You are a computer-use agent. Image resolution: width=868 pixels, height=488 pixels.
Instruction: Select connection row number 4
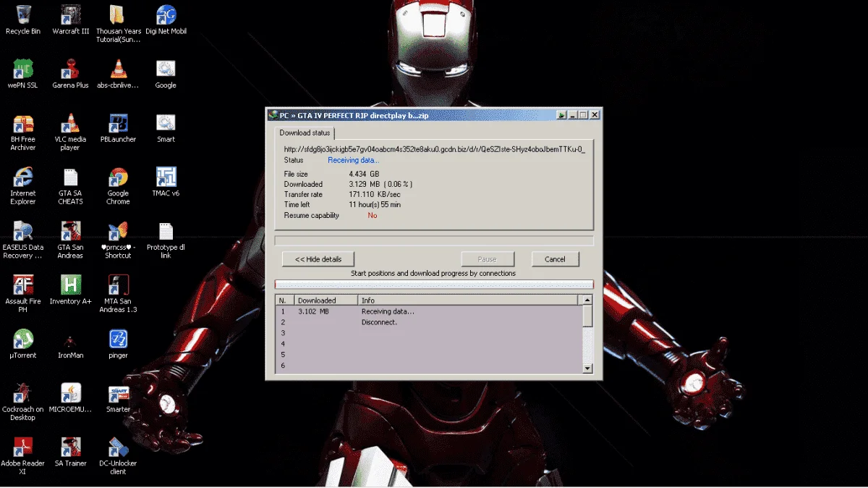(x=429, y=344)
